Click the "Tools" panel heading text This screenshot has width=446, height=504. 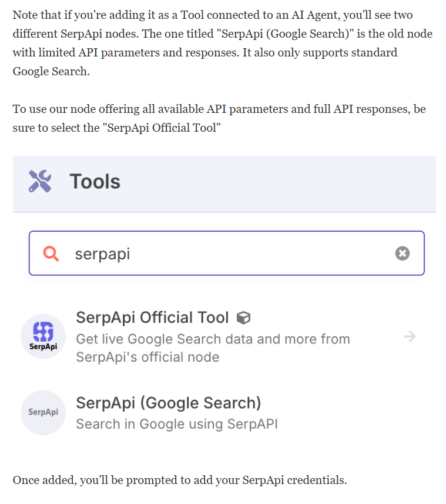(95, 181)
